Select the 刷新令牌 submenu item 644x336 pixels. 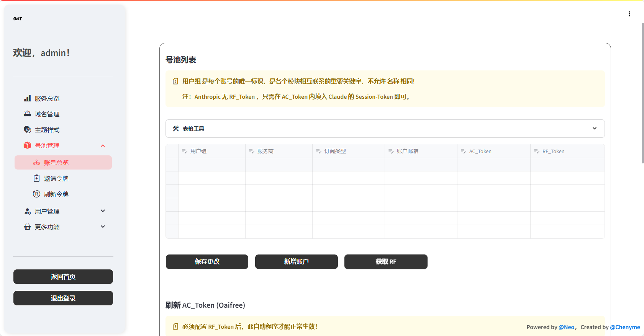[63, 194]
